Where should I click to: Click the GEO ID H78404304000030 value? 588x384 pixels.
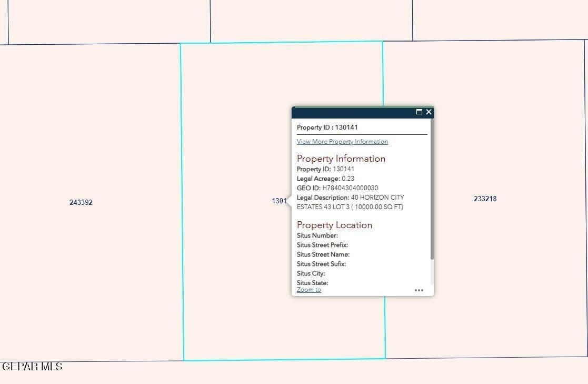click(350, 188)
